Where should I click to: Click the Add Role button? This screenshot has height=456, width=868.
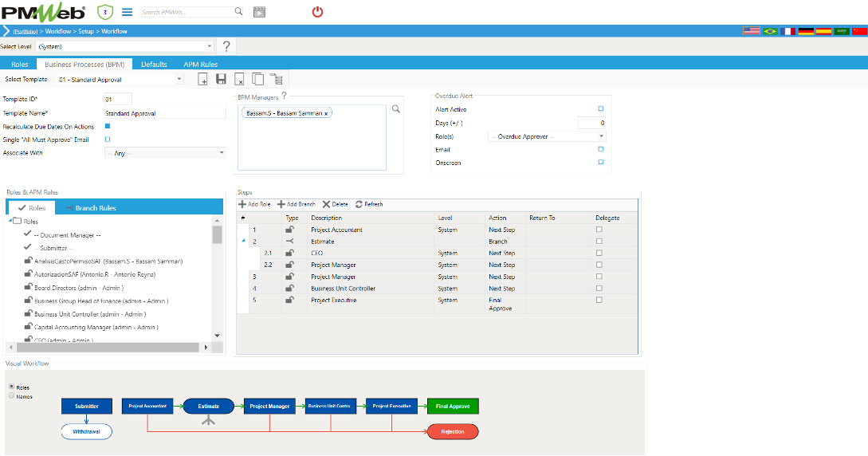(x=254, y=204)
